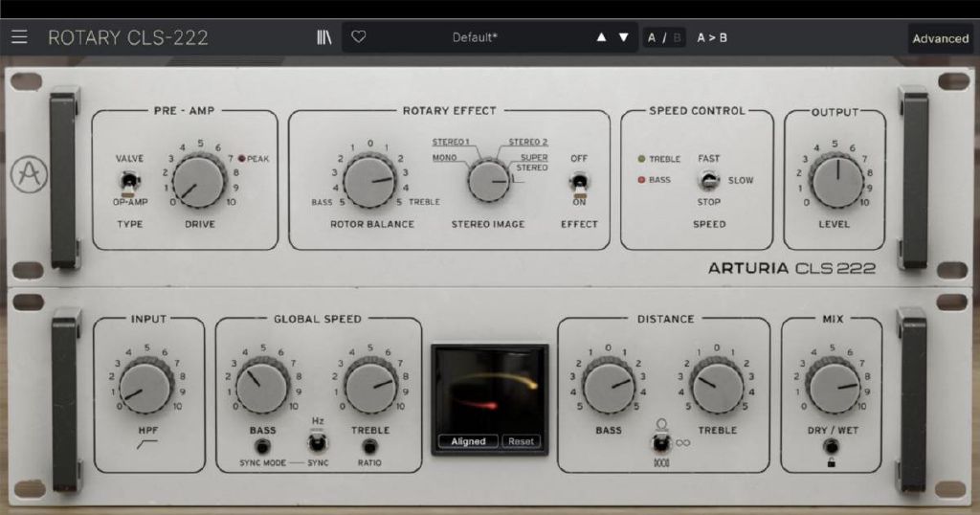Click the Reset button in display

522,441
